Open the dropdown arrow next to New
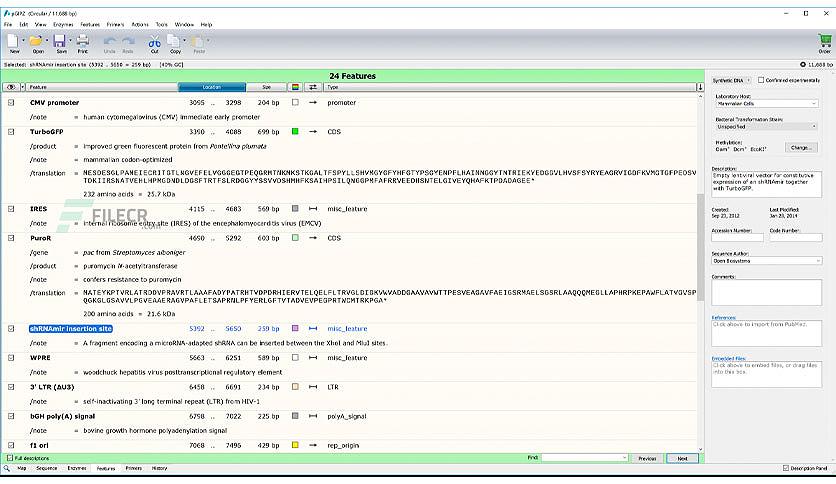 [x=23, y=41]
